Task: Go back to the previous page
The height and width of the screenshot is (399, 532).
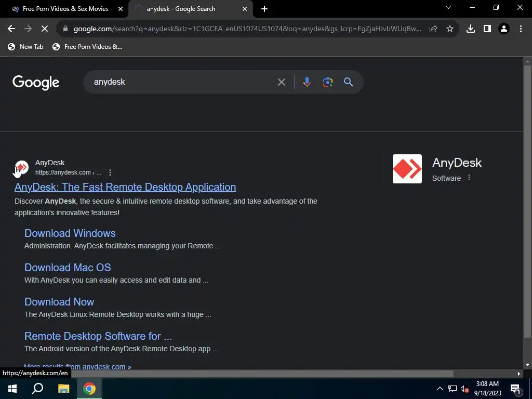Action: [11, 29]
